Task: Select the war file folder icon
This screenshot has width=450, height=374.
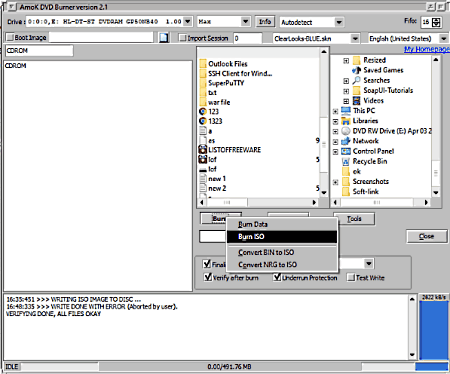Action: pos(203,102)
